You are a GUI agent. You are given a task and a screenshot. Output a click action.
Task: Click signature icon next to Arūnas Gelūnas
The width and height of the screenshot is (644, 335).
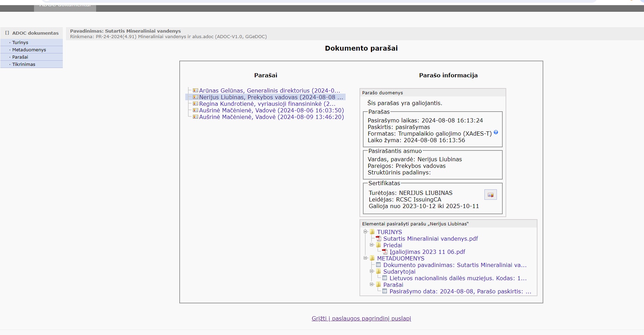(x=195, y=91)
